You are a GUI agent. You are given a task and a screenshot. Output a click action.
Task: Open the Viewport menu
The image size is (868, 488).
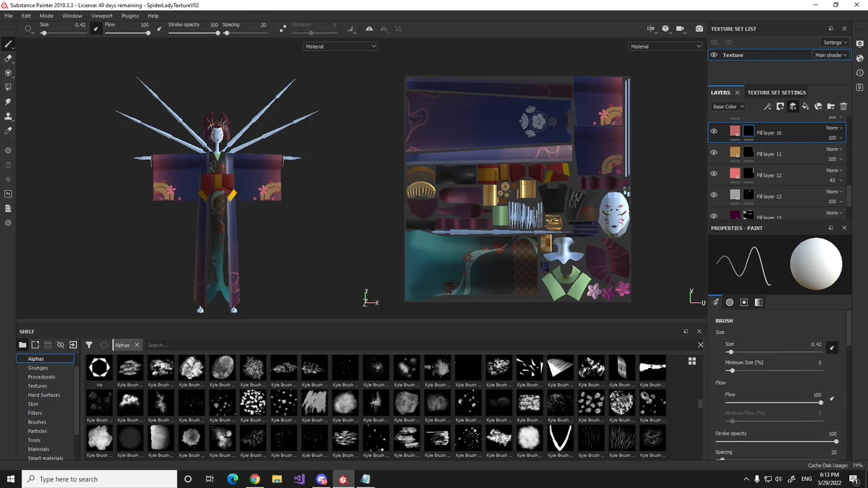coord(101,15)
